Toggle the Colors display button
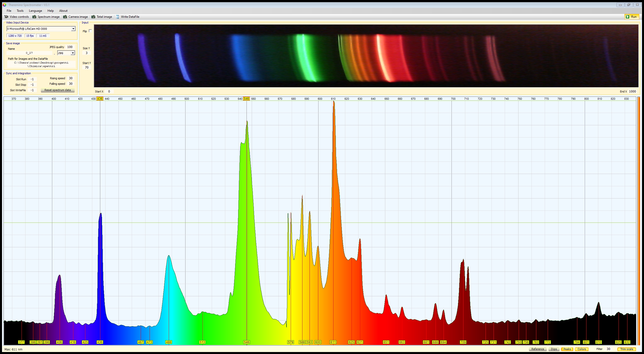 [581, 349]
